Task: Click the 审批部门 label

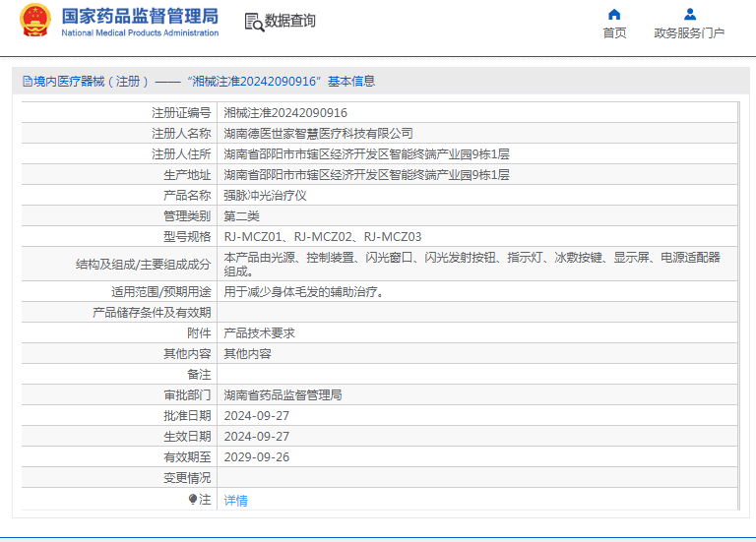Action: pos(187,395)
